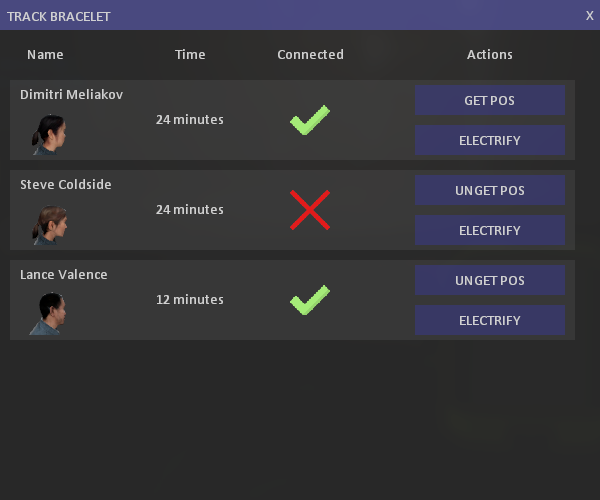Click the Steve Coldside name label
Image resolution: width=600 pixels, height=500 pixels.
point(66,184)
